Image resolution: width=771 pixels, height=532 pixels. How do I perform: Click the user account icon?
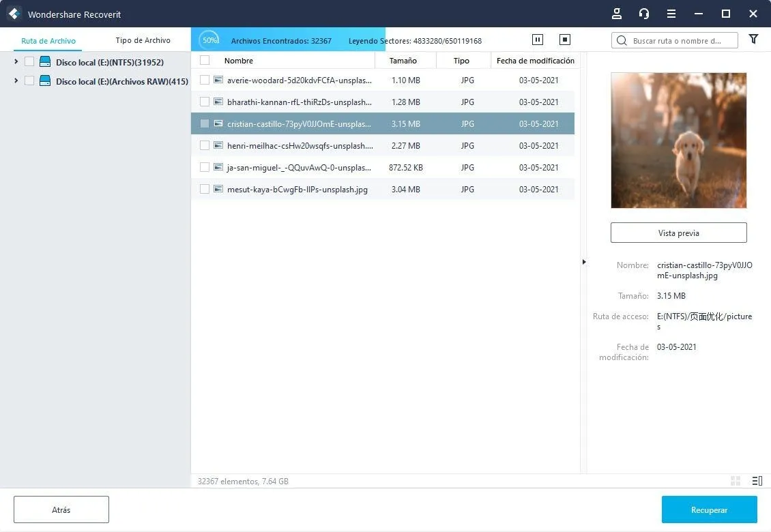click(x=617, y=14)
